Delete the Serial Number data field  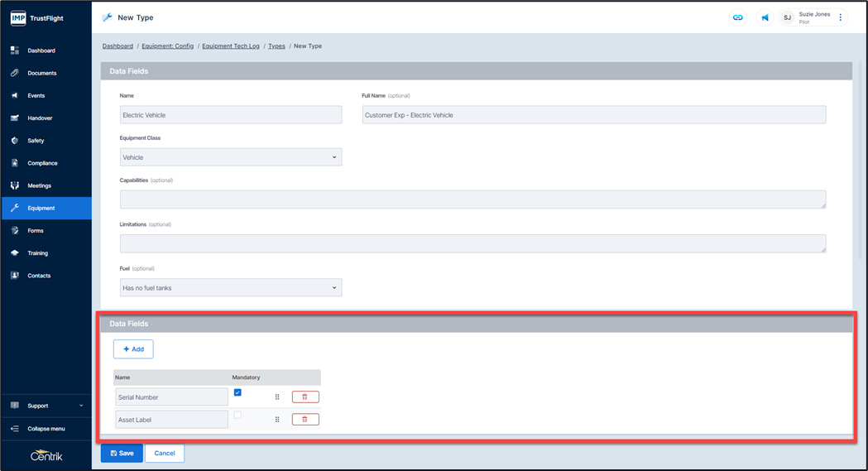click(305, 397)
